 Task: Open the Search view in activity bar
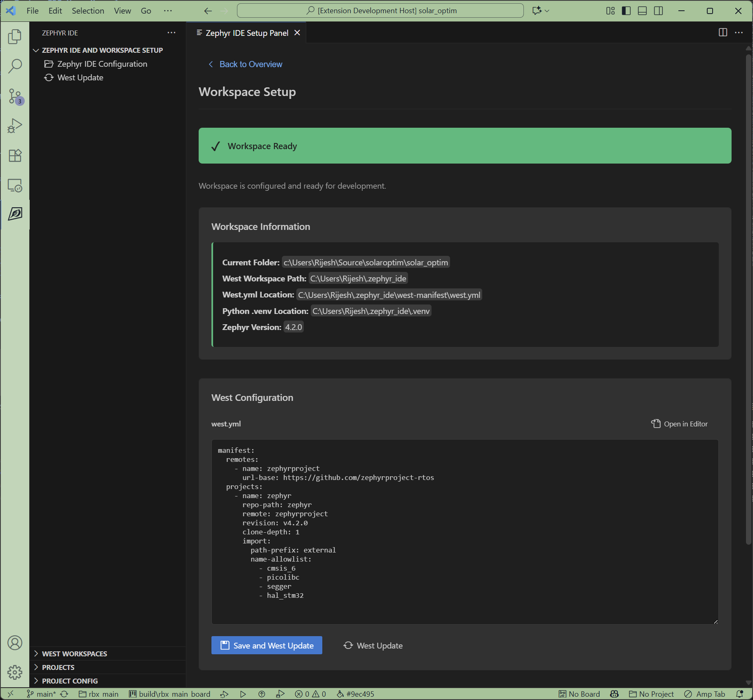(15, 66)
